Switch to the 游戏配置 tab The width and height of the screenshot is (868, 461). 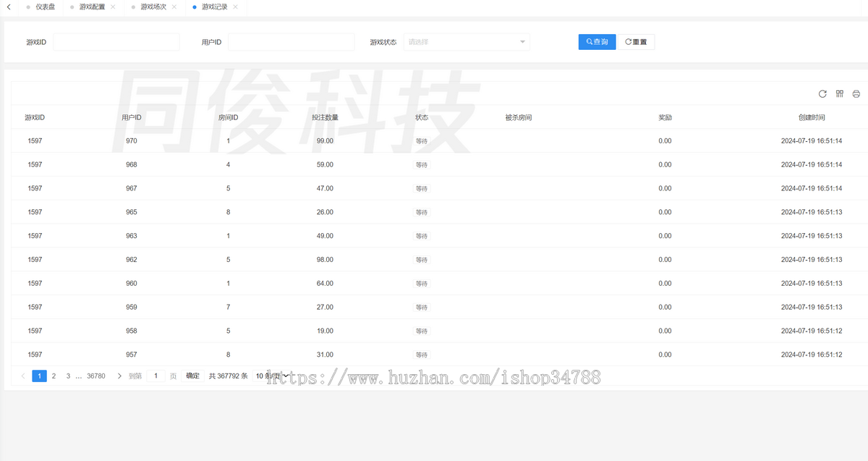pyautogui.click(x=92, y=7)
